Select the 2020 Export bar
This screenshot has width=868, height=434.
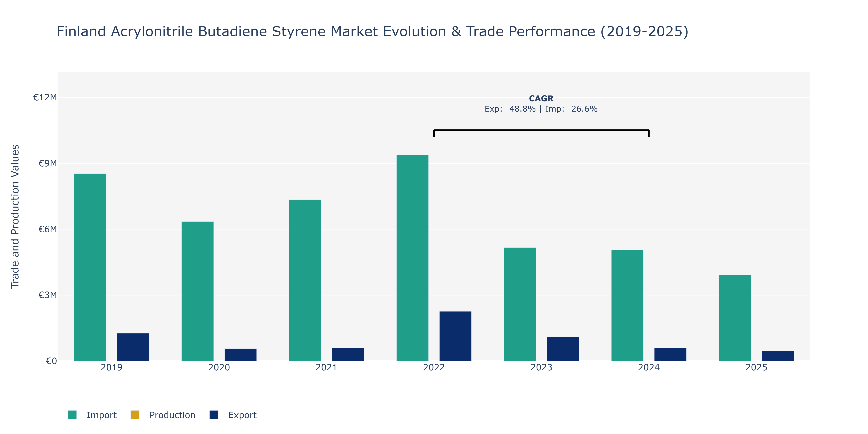tap(241, 355)
